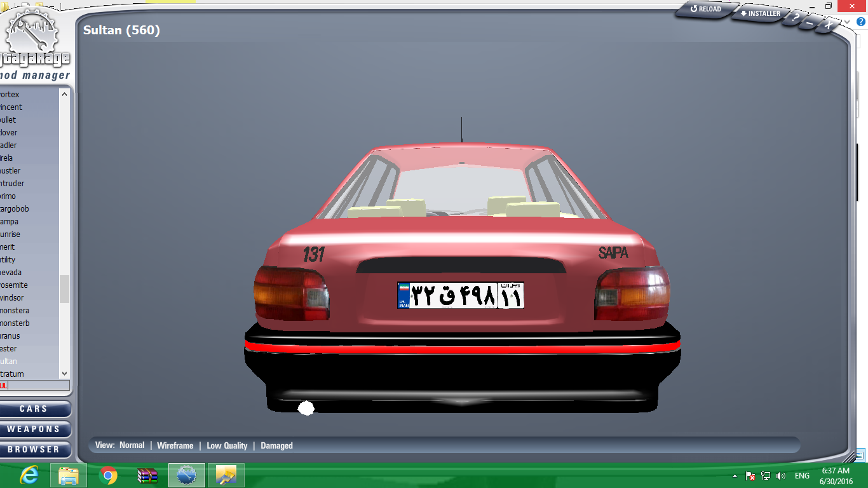Viewport: 868px width, 488px height.
Task: Click the Sultan (560) title text
Action: pos(121,30)
